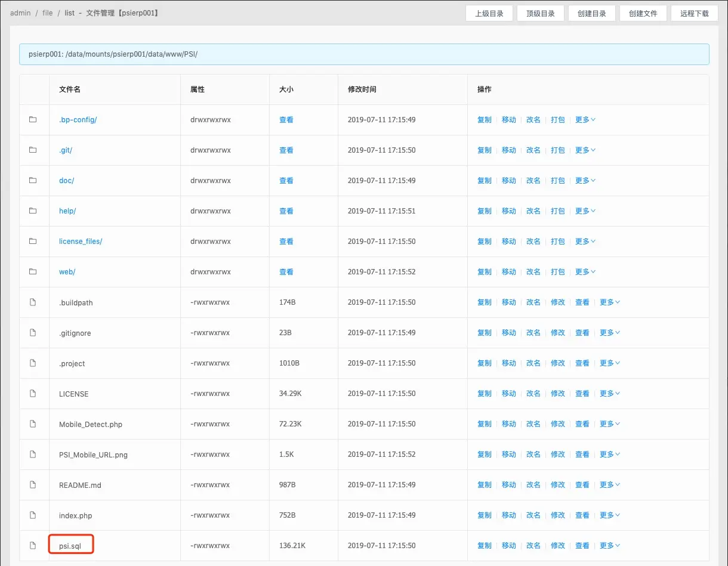Expand 更多 dropdown for .bp-config/ row
The image size is (728, 566).
pyautogui.click(x=585, y=119)
